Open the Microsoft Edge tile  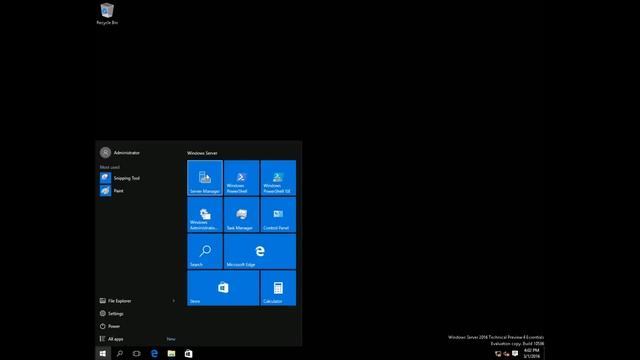(260, 251)
